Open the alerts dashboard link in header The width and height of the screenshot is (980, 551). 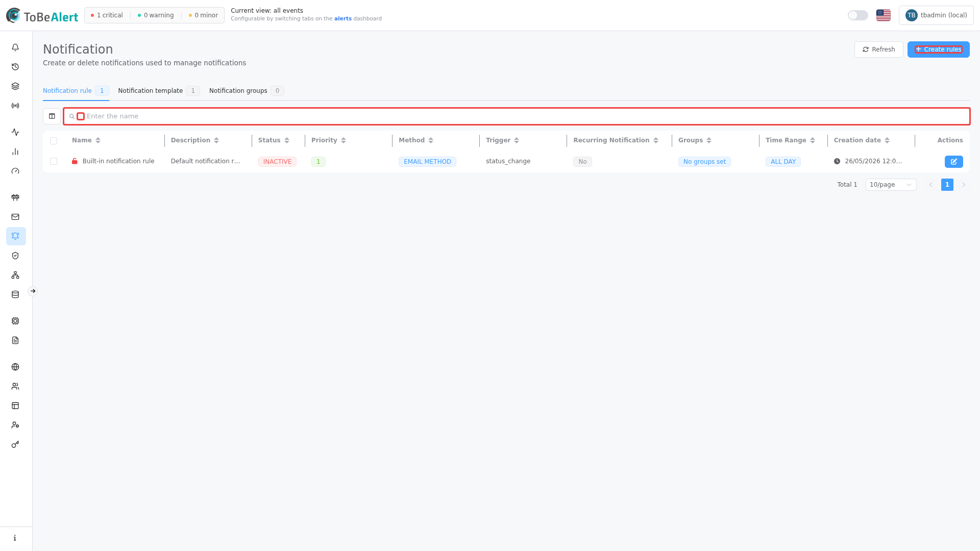tap(342, 19)
